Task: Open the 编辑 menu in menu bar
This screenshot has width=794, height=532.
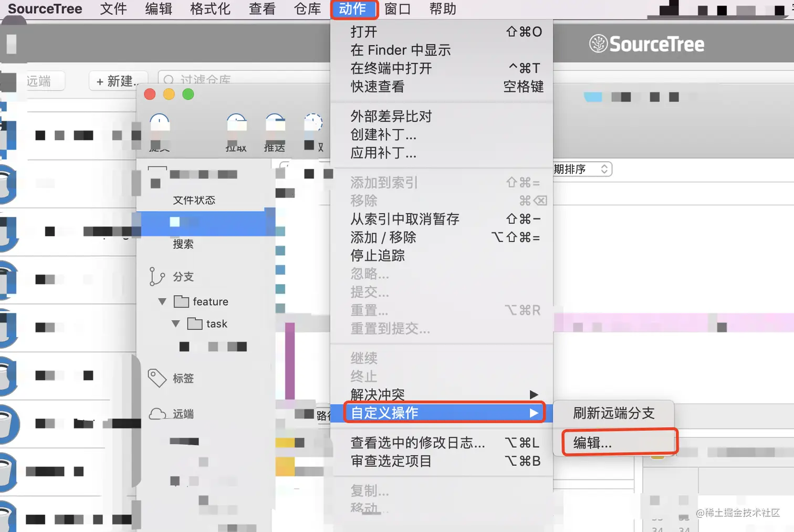Action: point(159,9)
